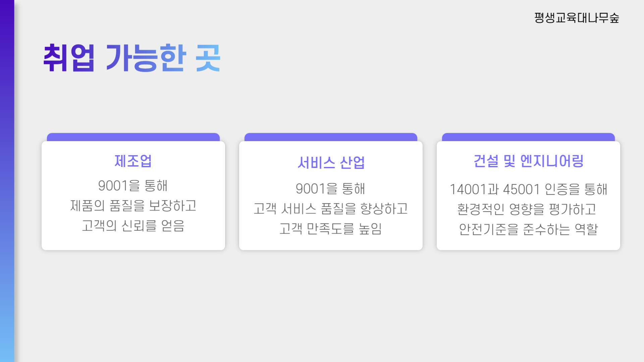Click the line 환경적인 영향을 평가하고
Screen dimensions: 644x362
(x=527, y=209)
